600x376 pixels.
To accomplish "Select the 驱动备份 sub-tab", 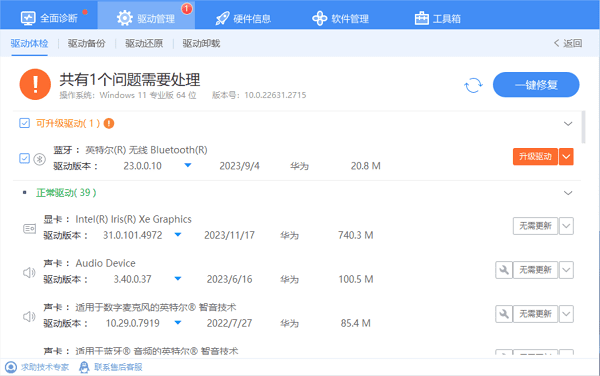I will click(86, 44).
